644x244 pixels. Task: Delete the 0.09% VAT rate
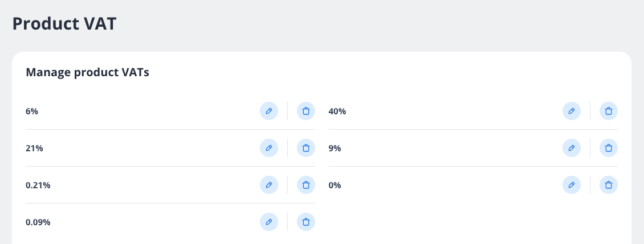(306, 222)
